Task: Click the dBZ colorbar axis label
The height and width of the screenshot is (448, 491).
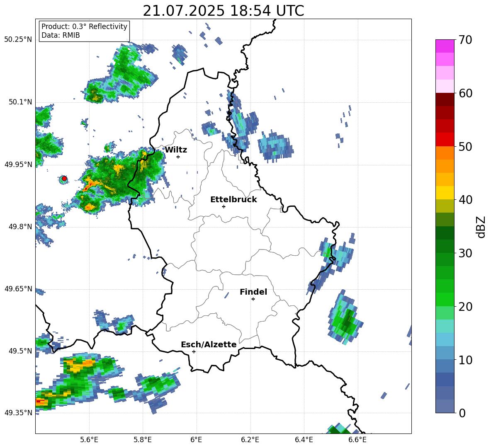Action: pos(481,227)
